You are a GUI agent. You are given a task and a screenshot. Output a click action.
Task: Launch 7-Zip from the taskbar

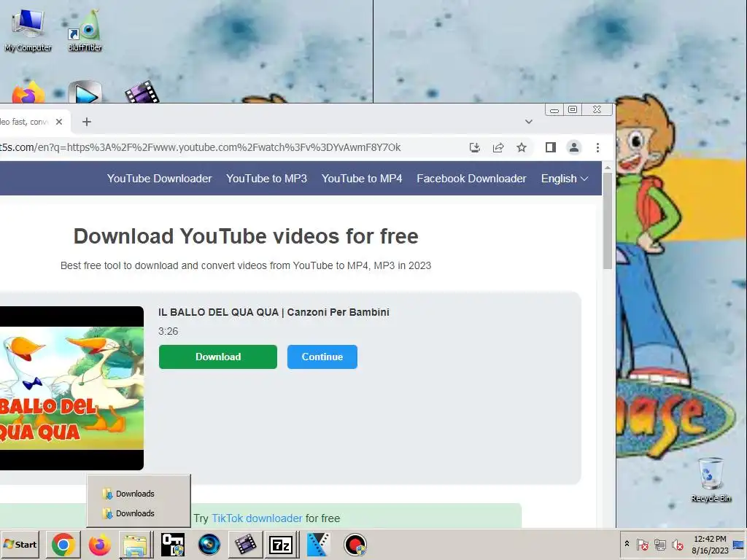pos(281,545)
